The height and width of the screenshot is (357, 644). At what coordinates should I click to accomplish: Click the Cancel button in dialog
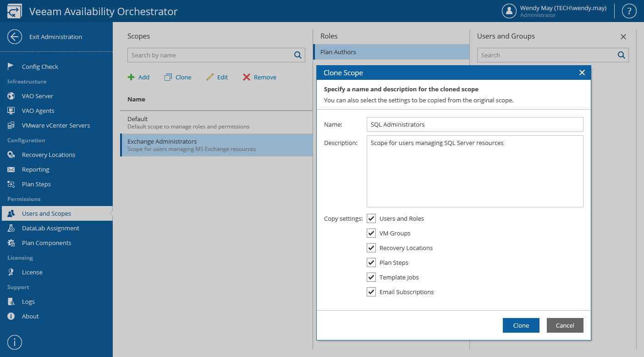pos(565,325)
